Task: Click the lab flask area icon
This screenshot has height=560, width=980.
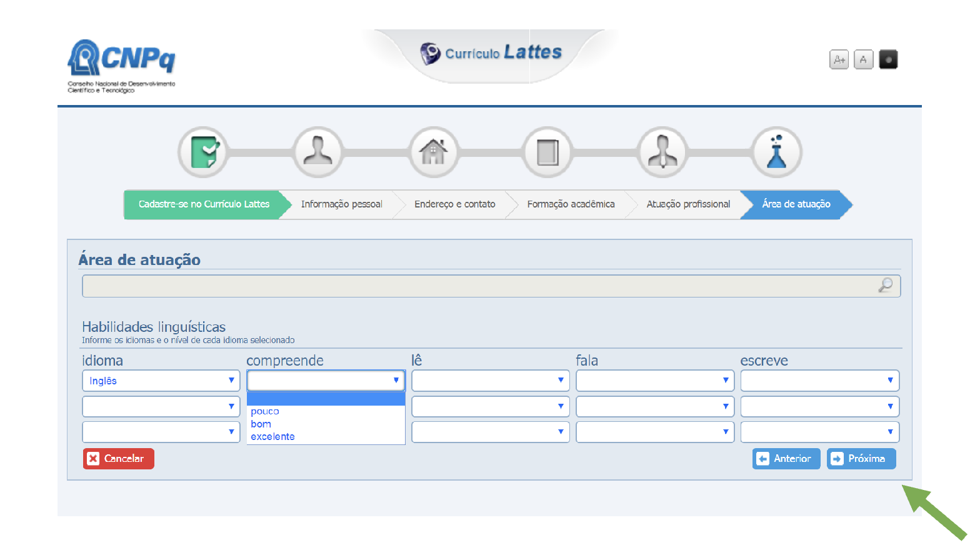Action: coord(777,152)
